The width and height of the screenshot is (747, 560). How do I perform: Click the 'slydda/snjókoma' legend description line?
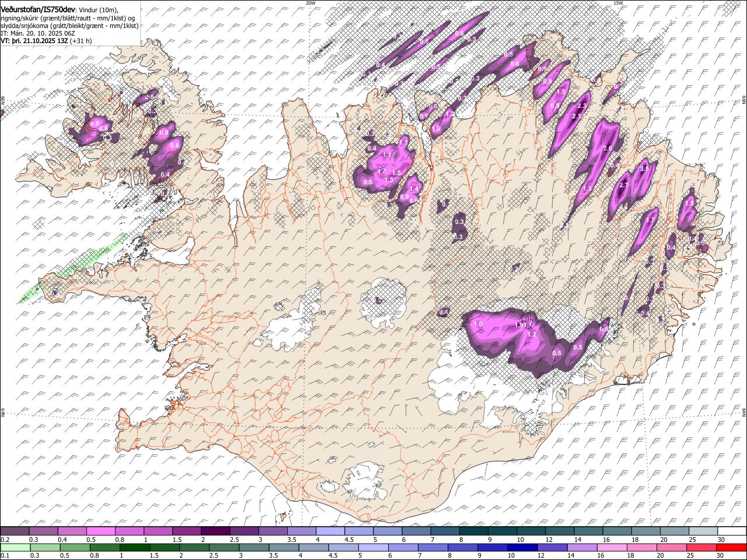(69, 26)
